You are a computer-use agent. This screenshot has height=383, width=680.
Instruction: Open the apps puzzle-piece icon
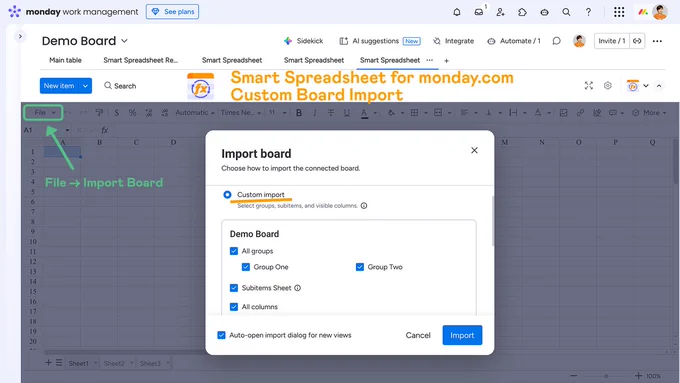(x=522, y=12)
